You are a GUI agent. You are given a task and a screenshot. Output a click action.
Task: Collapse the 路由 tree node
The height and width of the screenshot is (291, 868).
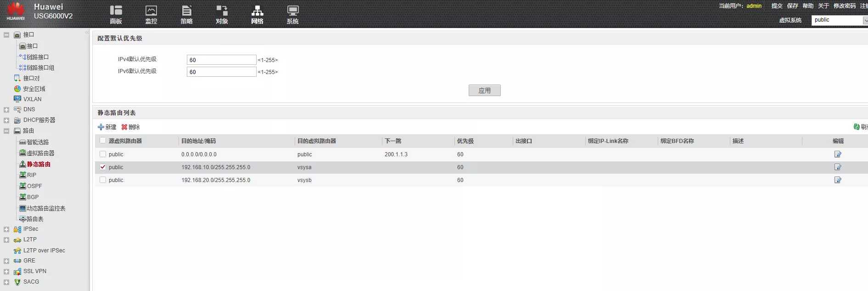pos(6,131)
